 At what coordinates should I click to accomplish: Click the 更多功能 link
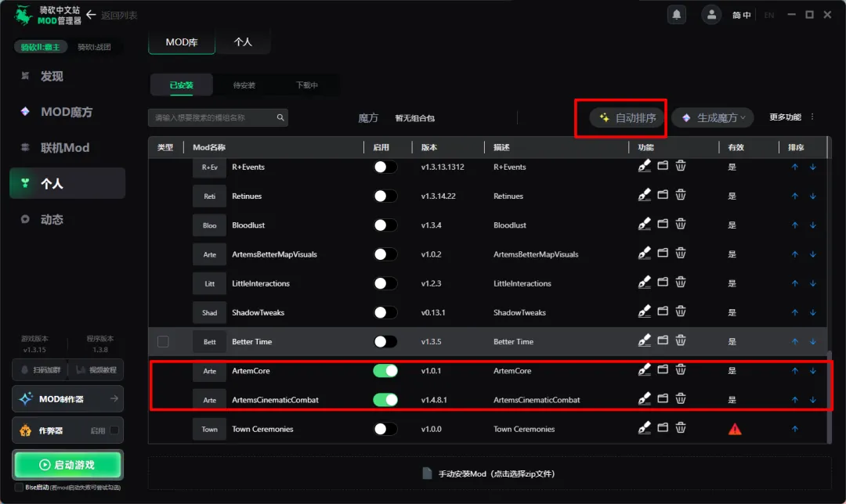pos(785,117)
